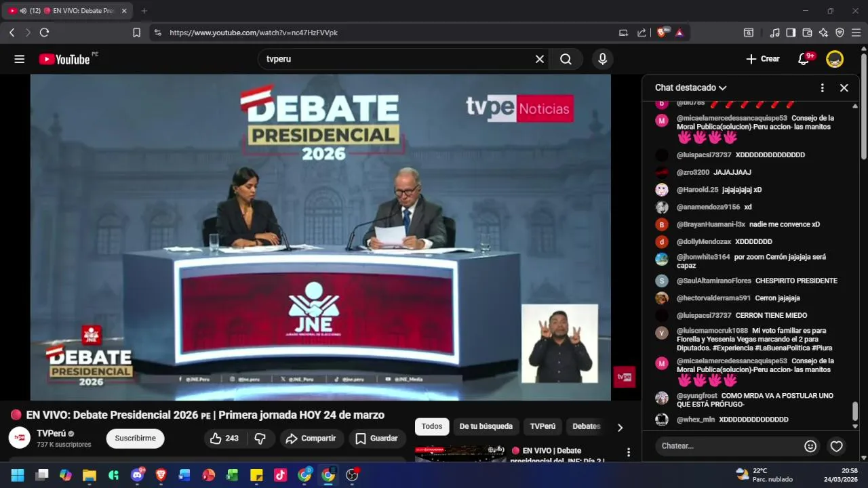Open YouTube notifications bell
The height and width of the screenshot is (488, 868).
coord(804,59)
